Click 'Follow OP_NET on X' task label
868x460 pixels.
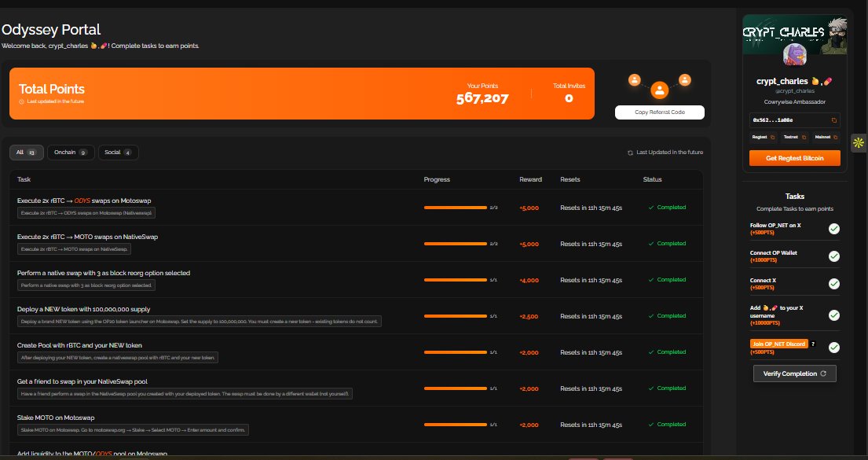[x=775, y=226]
